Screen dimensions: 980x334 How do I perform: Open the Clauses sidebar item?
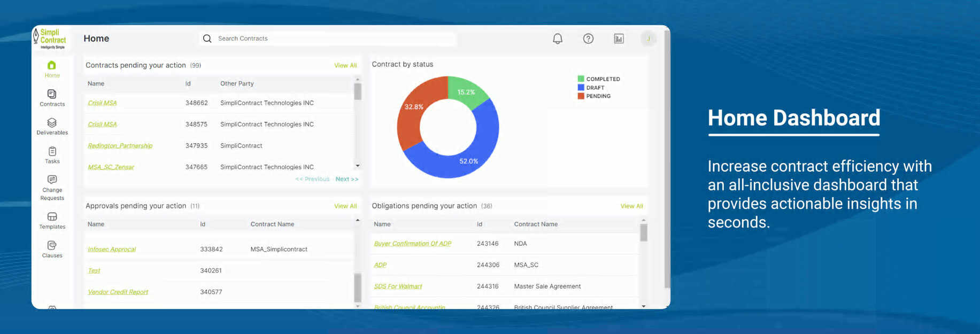coord(52,250)
